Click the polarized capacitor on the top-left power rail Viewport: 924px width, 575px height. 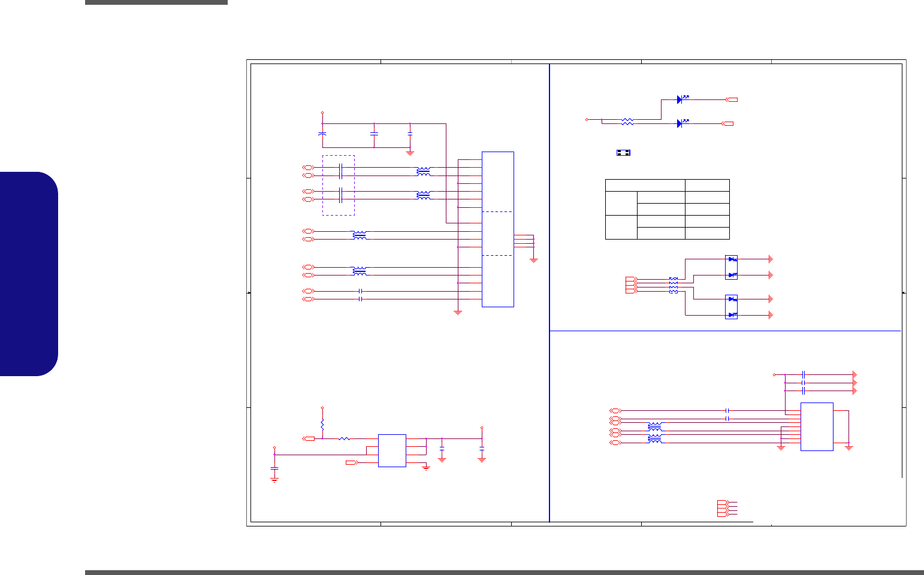tap(322, 133)
